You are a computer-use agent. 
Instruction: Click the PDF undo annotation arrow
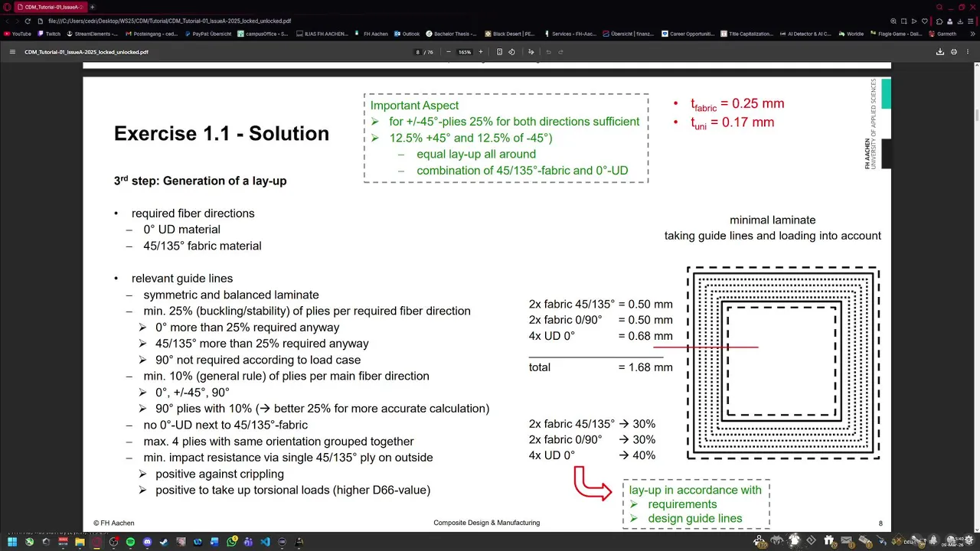coord(548,52)
